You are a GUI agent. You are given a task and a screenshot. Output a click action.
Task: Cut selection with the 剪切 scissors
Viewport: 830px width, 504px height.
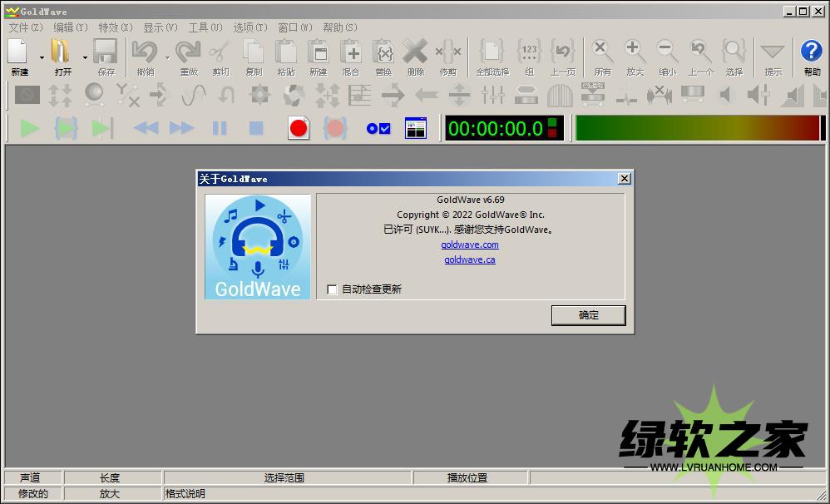[x=220, y=52]
